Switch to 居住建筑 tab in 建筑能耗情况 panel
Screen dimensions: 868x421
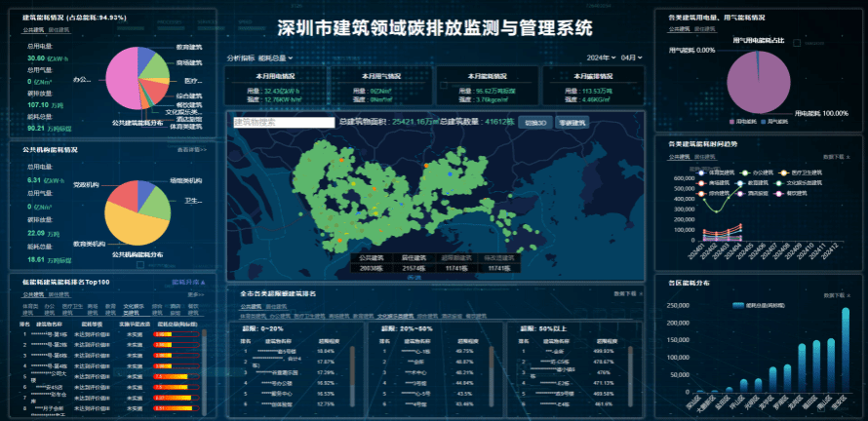[59, 31]
